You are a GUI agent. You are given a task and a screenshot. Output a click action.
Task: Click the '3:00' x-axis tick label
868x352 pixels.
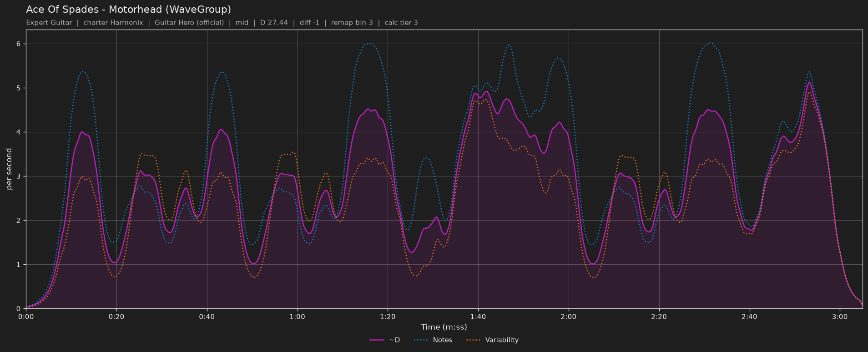[840, 317]
